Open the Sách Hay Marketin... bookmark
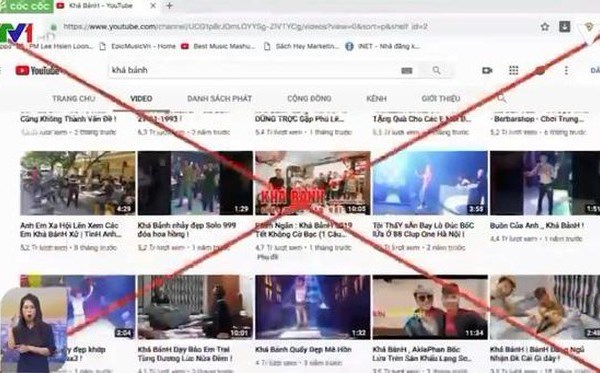 point(302,46)
